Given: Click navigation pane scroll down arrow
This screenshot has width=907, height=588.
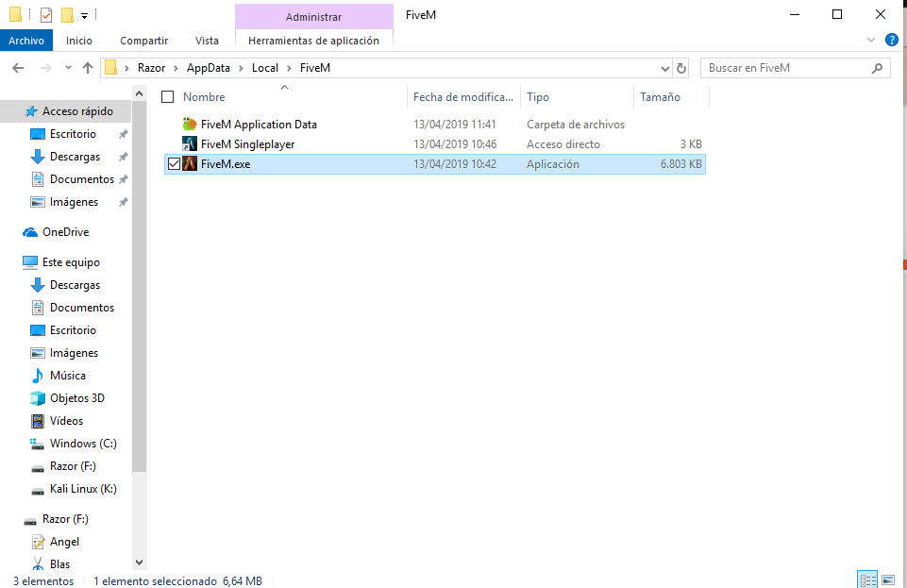Looking at the screenshot, I should point(139,562).
